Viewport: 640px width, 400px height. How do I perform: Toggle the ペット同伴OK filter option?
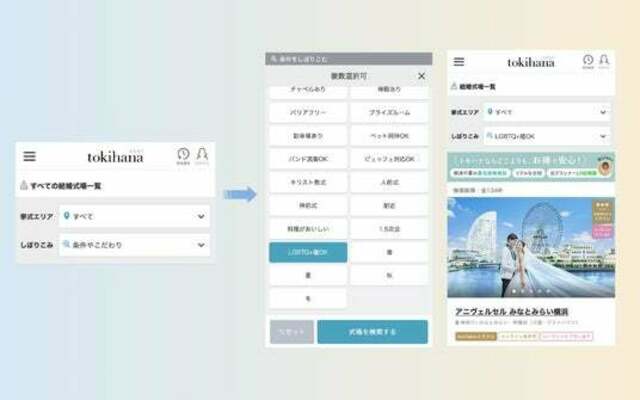pyautogui.click(x=389, y=136)
